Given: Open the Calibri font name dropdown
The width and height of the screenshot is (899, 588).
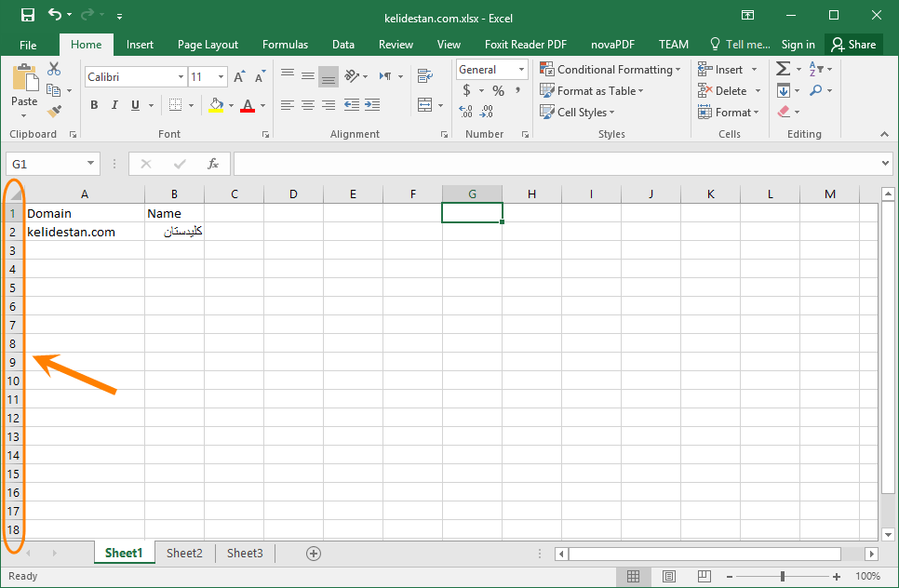Looking at the screenshot, I should [181, 77].
